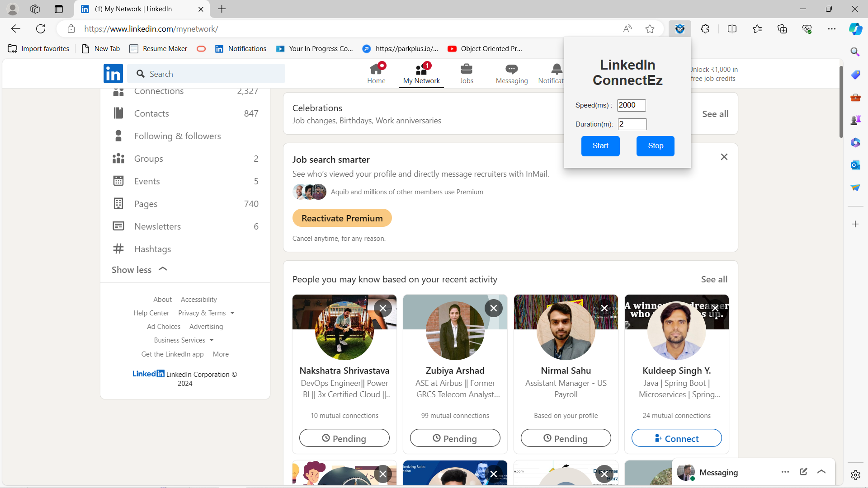Collapse sidebar with Show less
This screenshot has width=868, height=488.
click(139, 270)
